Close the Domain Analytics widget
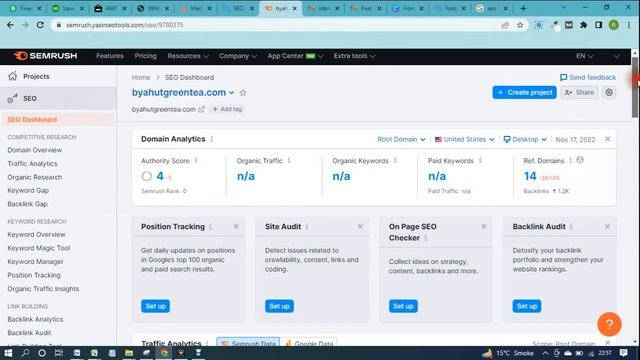 pos(607,139)
